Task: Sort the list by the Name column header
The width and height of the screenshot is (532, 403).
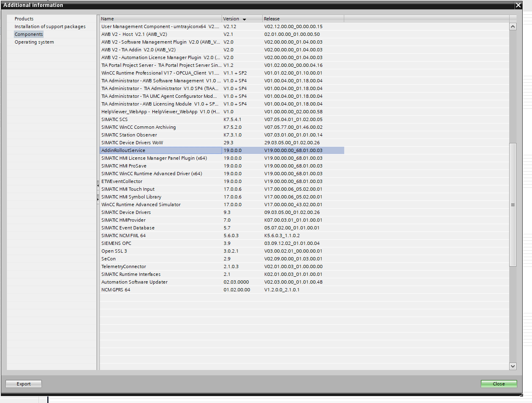Action: pyautogui.click(x=161, y=19)
